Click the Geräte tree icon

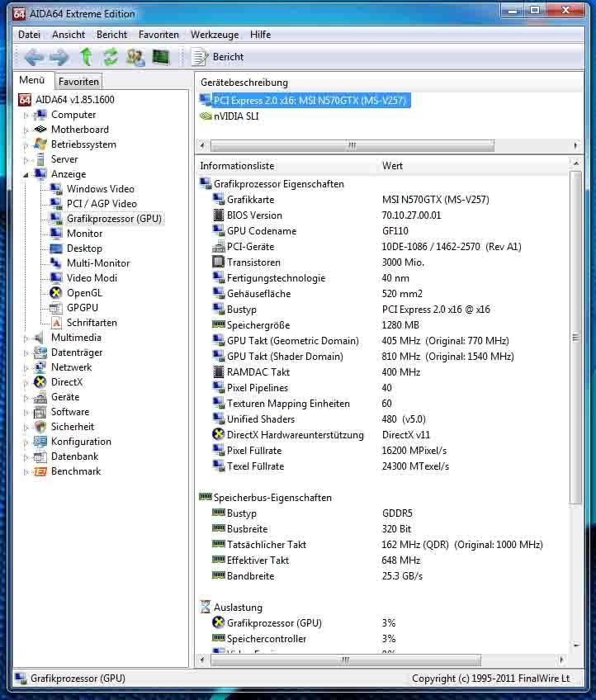(x=40, y=397)
